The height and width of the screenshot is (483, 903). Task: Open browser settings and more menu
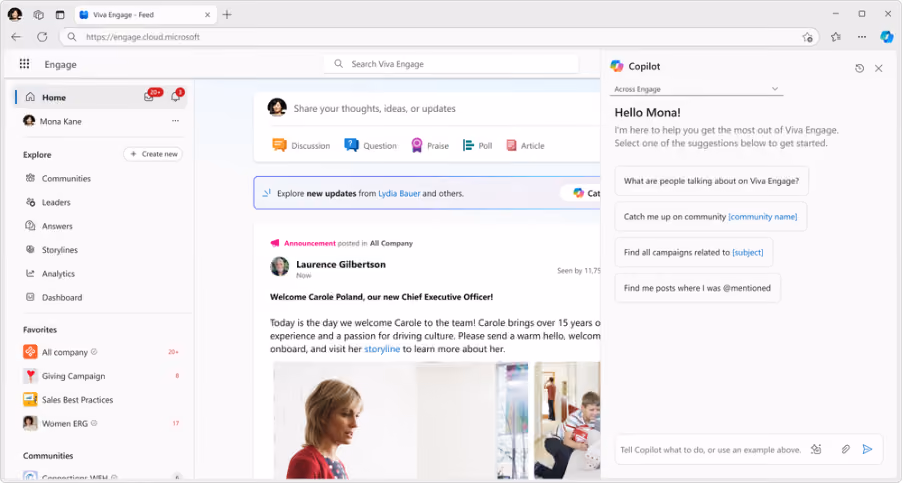coord(862,37)
